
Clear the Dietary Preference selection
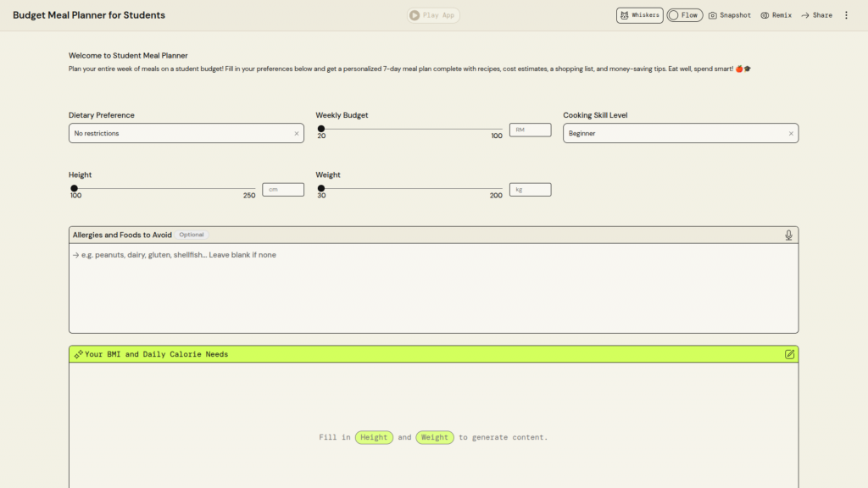coord(297,133)
